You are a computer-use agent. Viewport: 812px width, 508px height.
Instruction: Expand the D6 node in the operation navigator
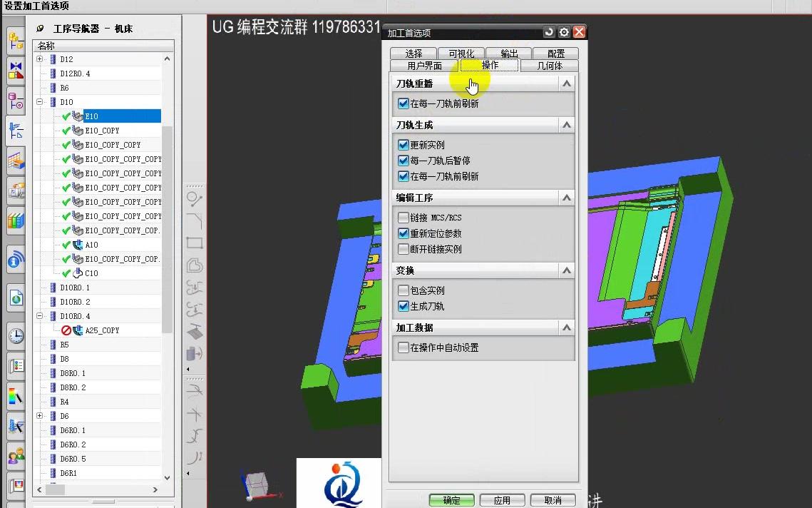41,415
